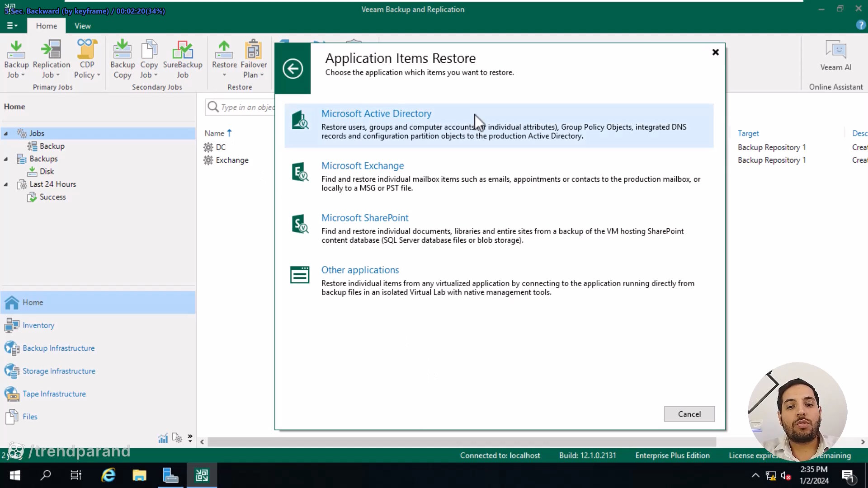Select the Microsoft Active Directory icon
868x488 pixels.
coord(300,120)
